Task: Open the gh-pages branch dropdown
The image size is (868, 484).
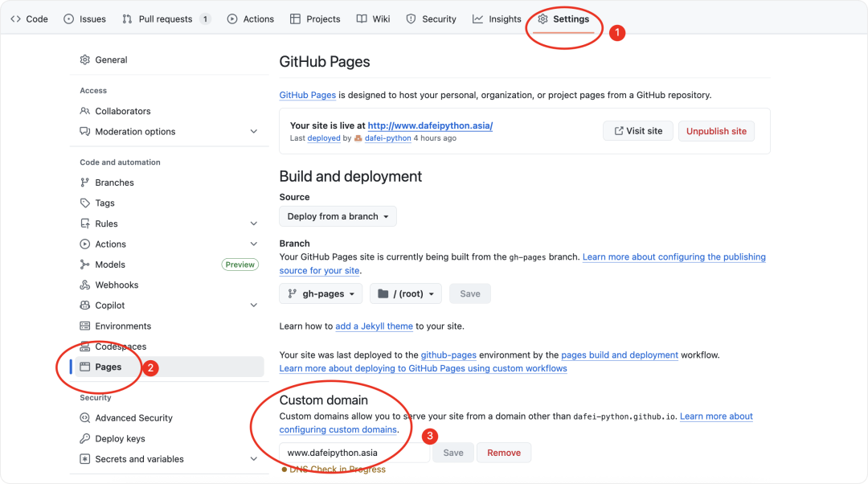Action: 321,293
